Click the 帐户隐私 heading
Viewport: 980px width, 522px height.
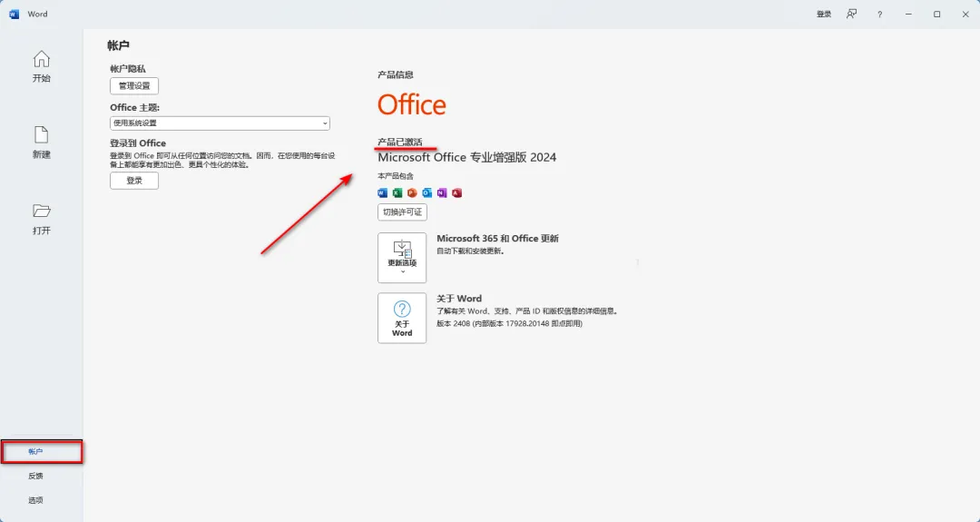(x=128, y=69)
